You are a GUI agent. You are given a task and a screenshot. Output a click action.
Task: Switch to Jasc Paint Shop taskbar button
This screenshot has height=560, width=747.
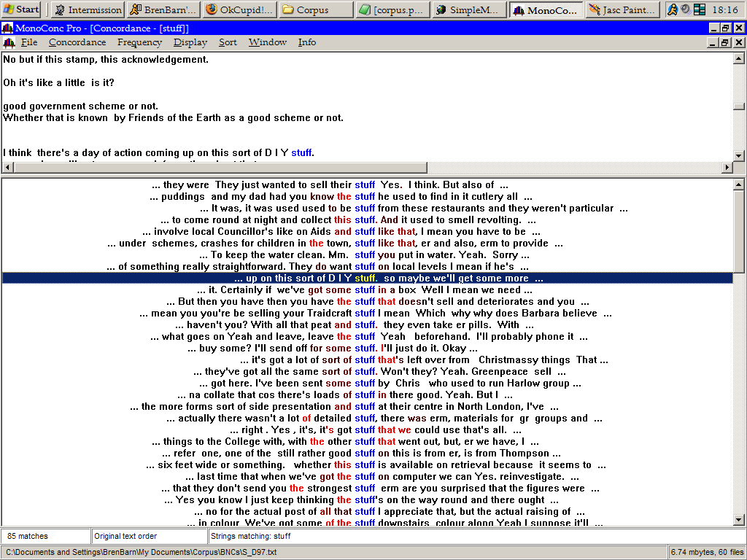pyautogui.click(x=622, y=9)
